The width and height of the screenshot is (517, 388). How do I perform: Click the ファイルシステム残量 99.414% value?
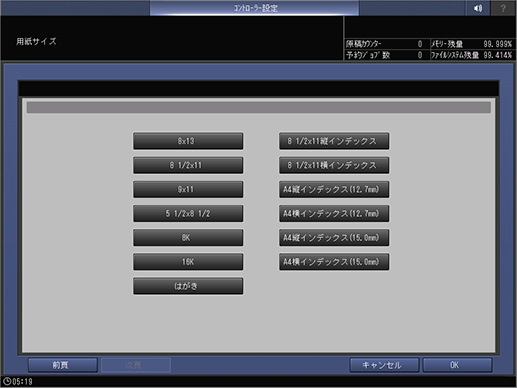click(x=497, y=55)
